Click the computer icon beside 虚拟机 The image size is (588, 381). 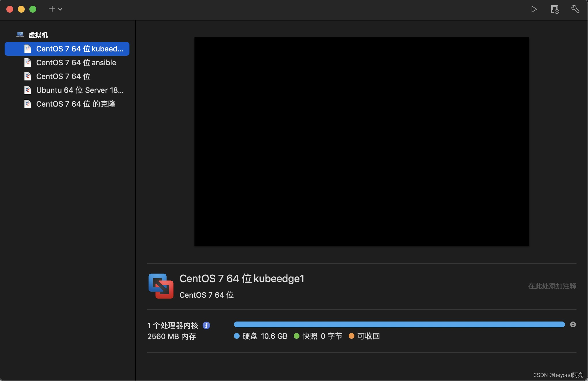[x=20, y=35]
